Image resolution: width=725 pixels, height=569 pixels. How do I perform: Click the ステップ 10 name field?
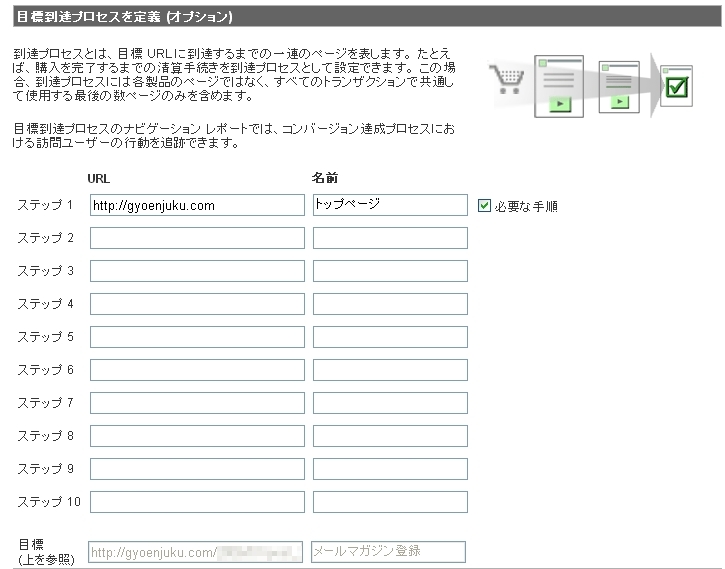[390, 502]
